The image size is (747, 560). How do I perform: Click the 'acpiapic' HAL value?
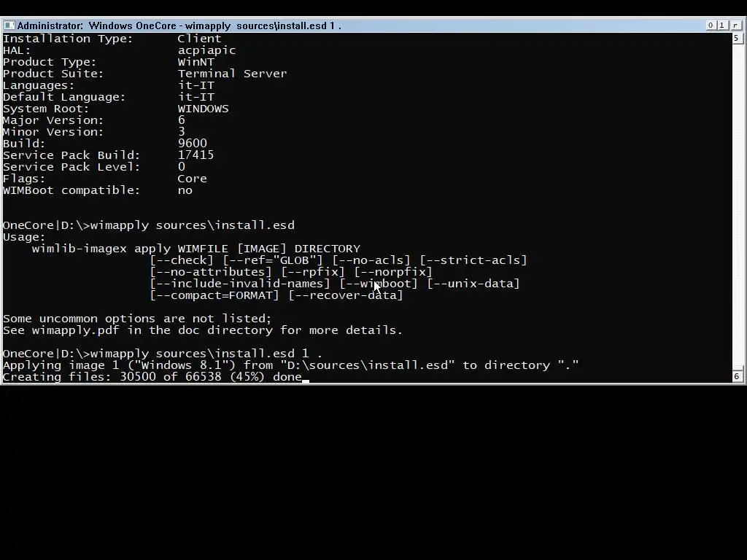(x=206, y=50)
